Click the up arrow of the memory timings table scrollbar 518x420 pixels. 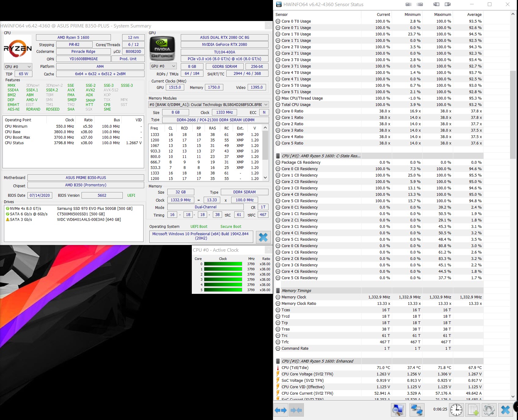click(x=265, y=128)
